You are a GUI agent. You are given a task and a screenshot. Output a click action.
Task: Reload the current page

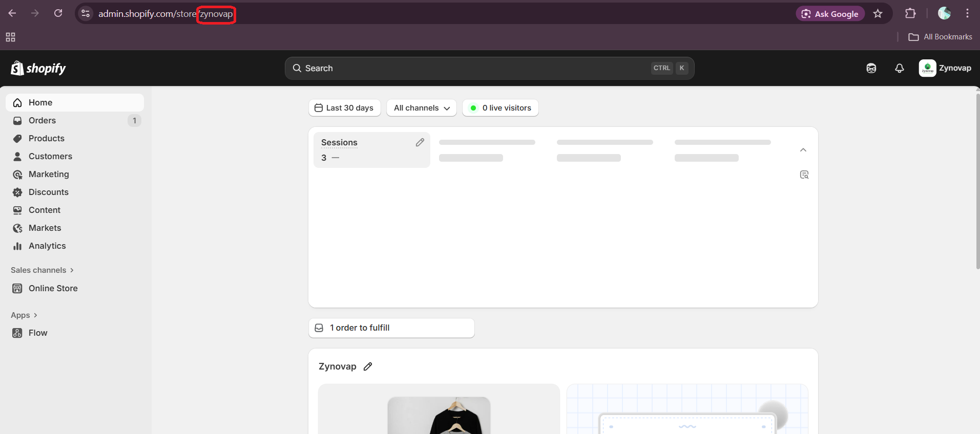58,13
